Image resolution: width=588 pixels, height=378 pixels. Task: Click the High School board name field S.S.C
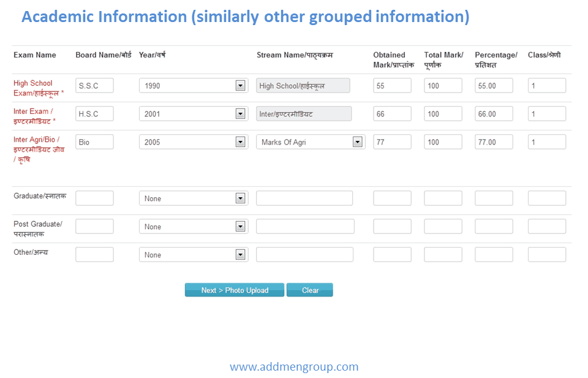click(94, 86)
